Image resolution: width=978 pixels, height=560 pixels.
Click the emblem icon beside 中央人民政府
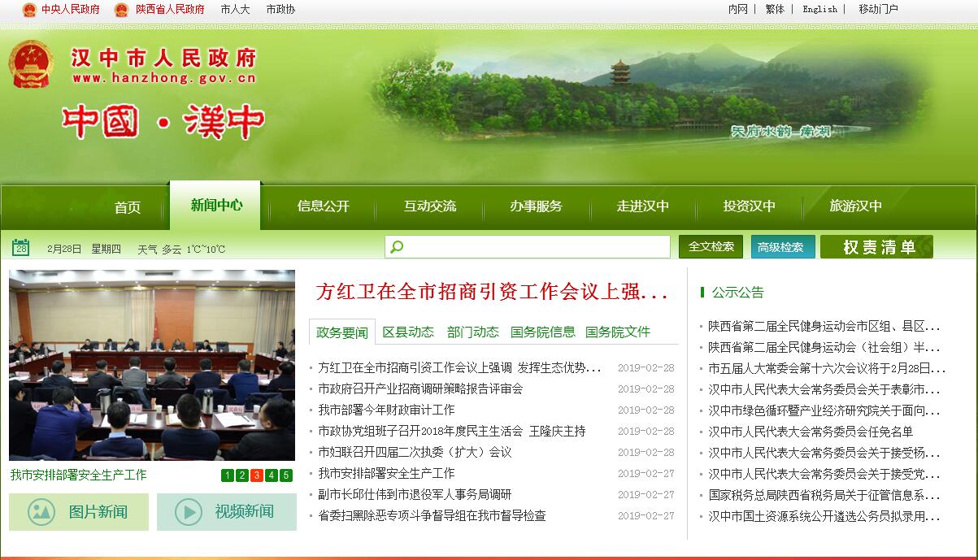[29, 10]
